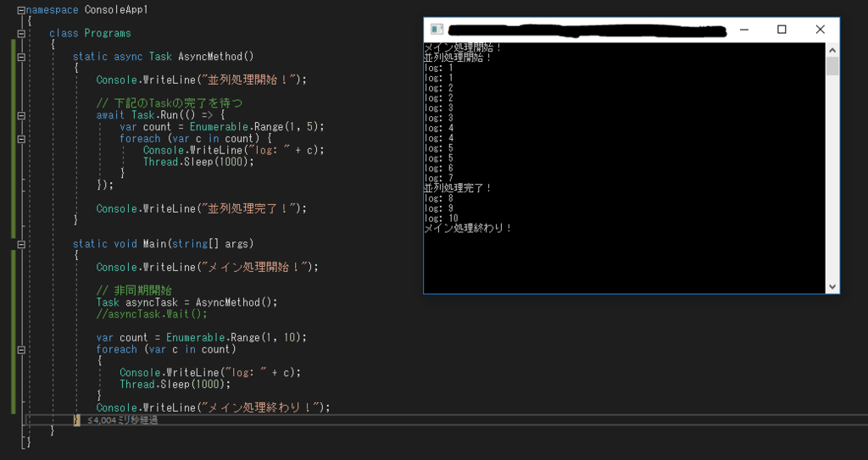Collapse the await Task.Run lambda block
Screen dimensions: 868x460
[x=21, y=115]
